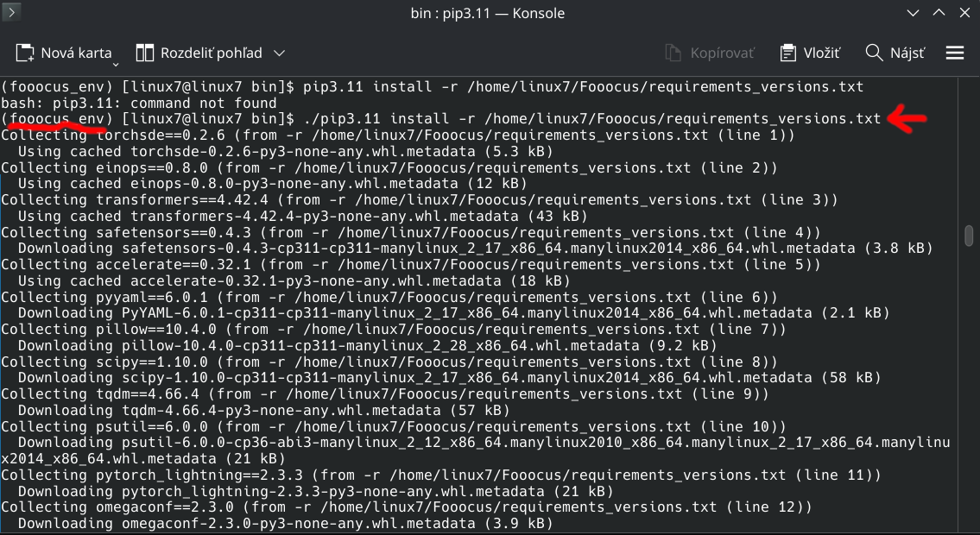The width and height of the screenshot is (980, 535).
Task: Maximize the Konsole window
Action: tap(938, 13)
